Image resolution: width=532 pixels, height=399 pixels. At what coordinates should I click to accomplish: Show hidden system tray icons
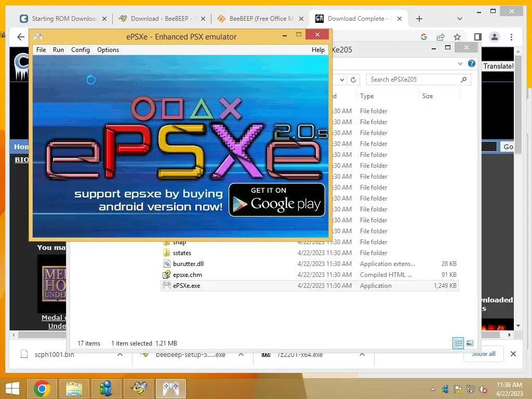point(433,389)
